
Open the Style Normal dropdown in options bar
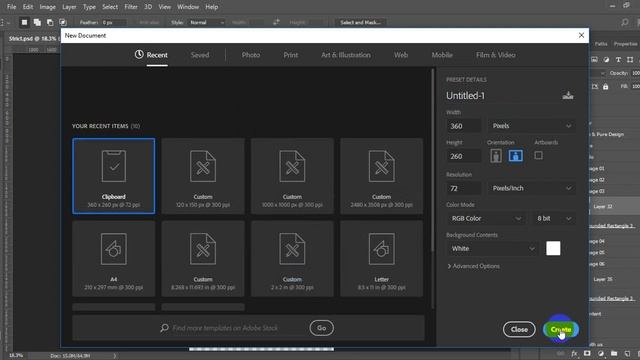[x=207, y=22]
